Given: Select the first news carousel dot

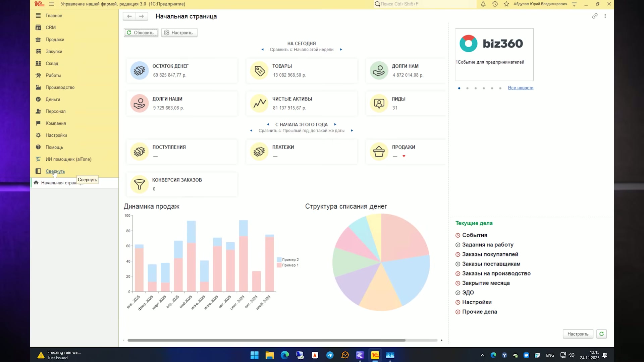Looking at the screenshot, I should pyautogui.click(x=459, y=88).
